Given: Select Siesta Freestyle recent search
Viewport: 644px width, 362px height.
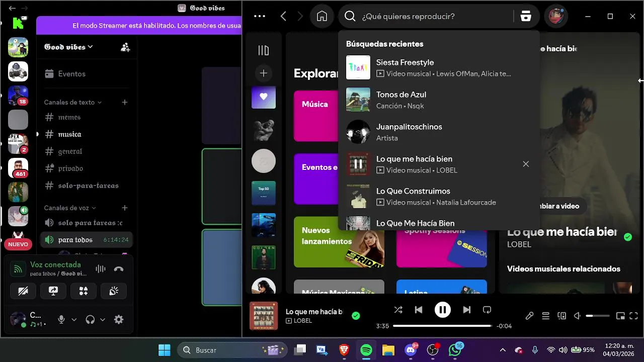Looking at the screenshot, I should click(439, 67).
